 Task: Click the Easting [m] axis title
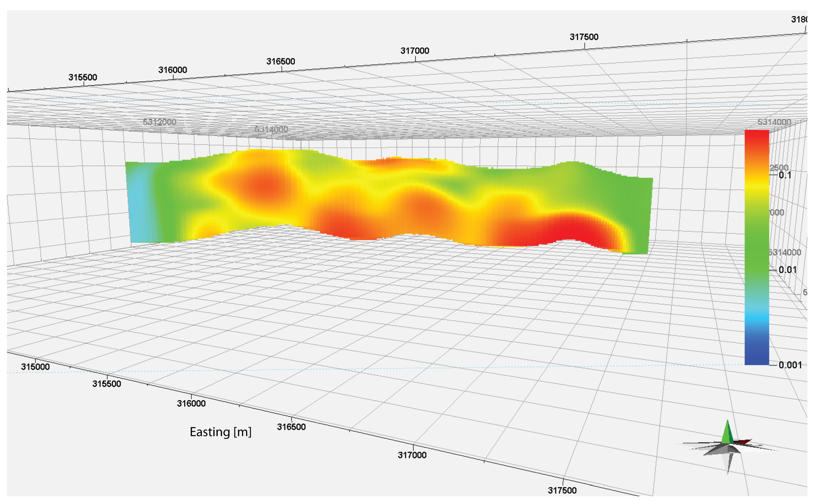coord(220,432)
